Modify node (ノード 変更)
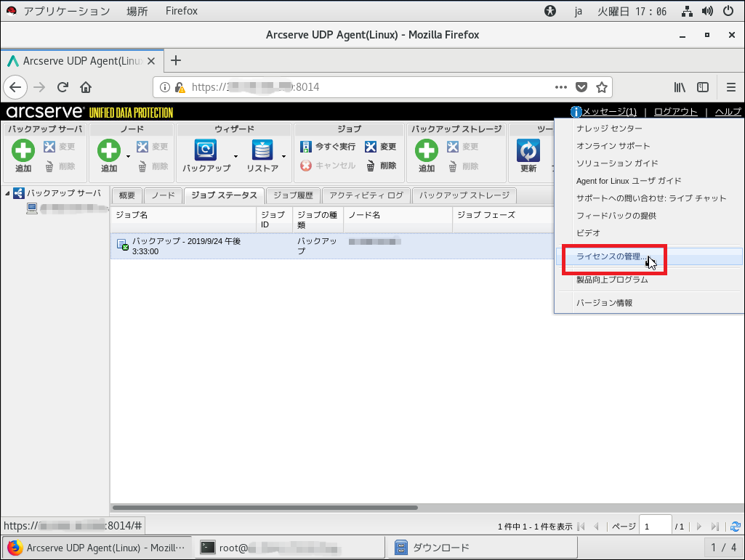This screenshot has width=745, height=560. [x=153, y=147]
